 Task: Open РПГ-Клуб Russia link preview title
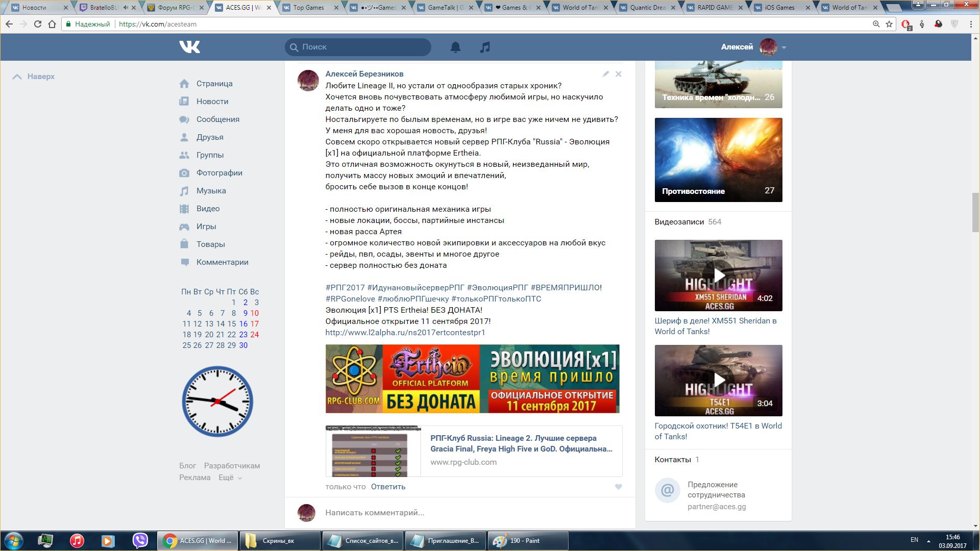click(x=521, y=443)
